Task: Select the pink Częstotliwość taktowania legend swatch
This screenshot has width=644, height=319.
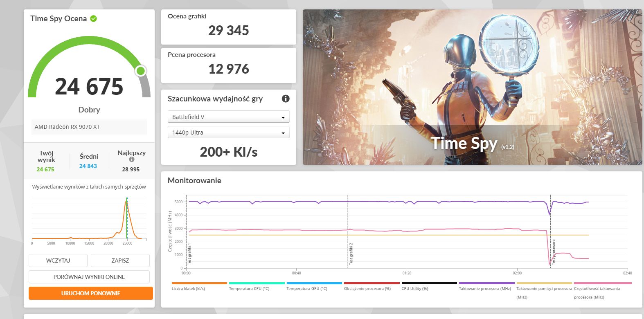Action: click(x=603, y=283)
